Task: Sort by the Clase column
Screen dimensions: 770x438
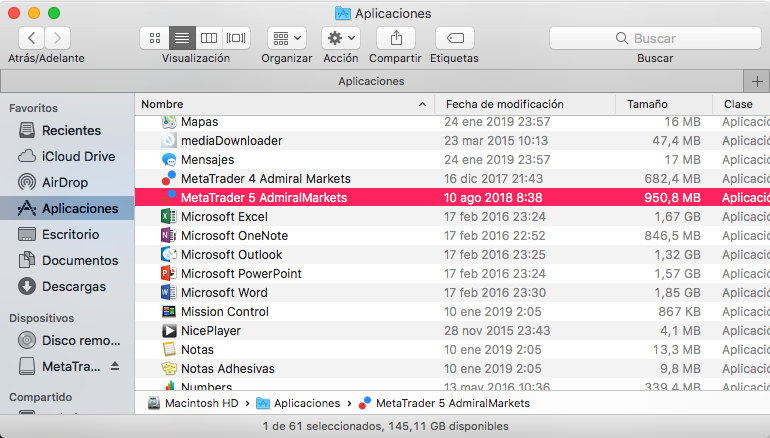Action: pos(741,104)
